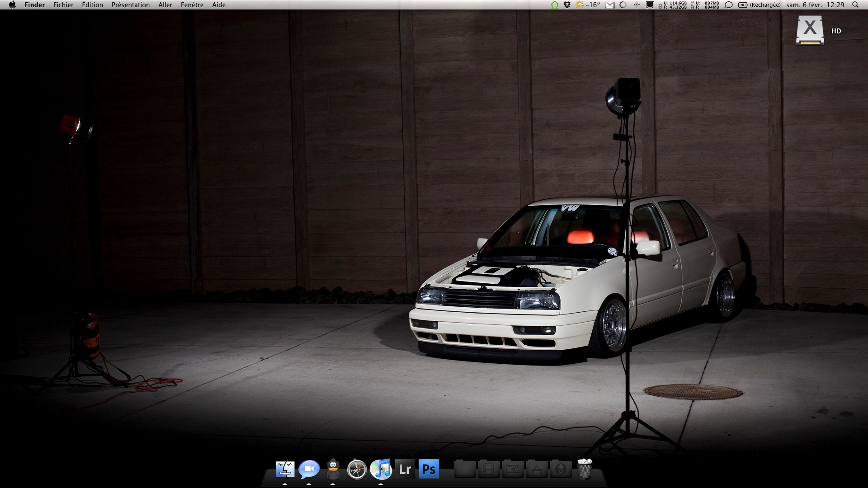Open the Fichier menu

pyautogui.click(x=63, y=5)
